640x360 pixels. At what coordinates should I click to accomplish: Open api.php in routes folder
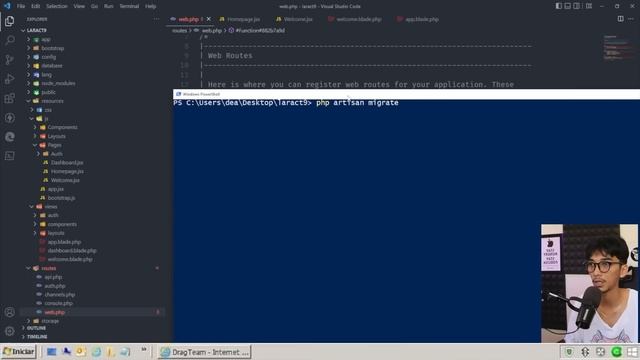(x=53, y=277)
